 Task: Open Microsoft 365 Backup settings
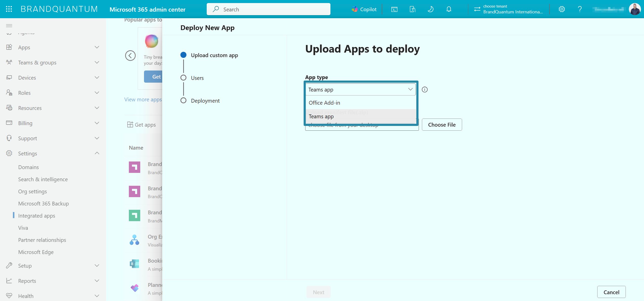coord(43,203)
